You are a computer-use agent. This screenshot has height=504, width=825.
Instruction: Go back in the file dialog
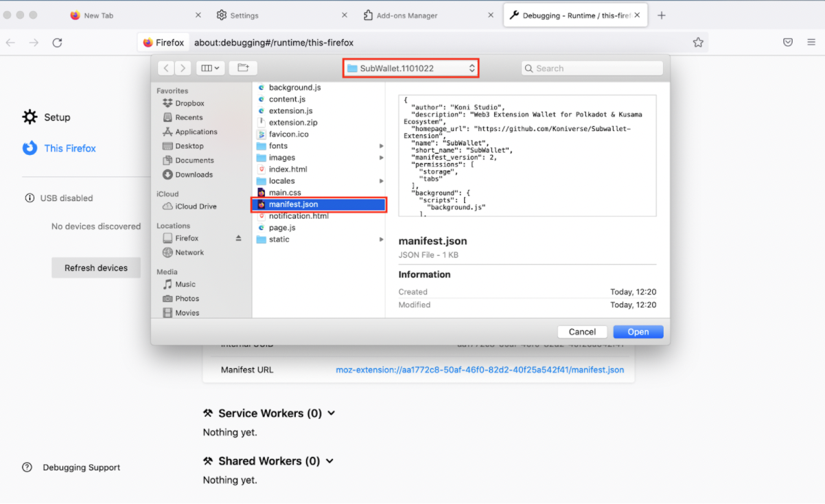point(166,68)
